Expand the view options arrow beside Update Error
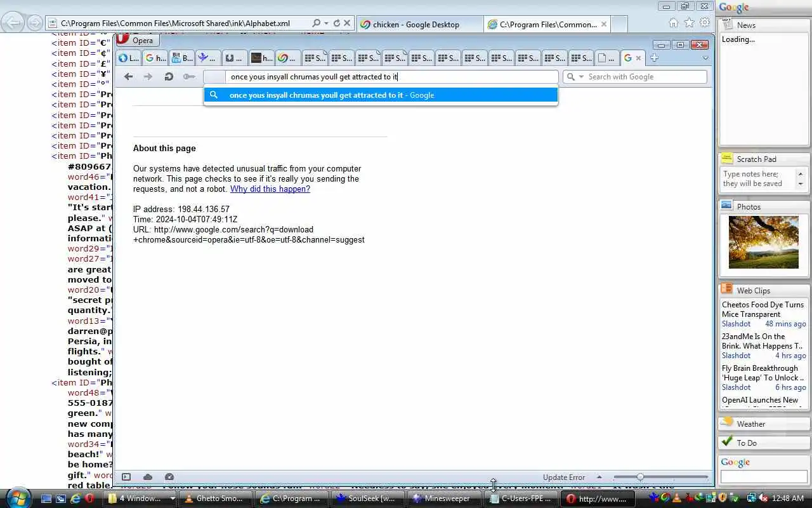Image resolution: width=812 pixels, height=508 pixels. 599,477
